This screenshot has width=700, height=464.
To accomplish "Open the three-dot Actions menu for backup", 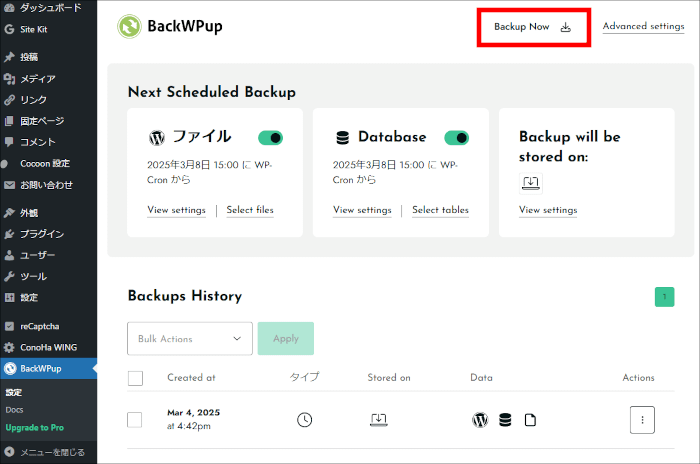I will click(642, 420).
